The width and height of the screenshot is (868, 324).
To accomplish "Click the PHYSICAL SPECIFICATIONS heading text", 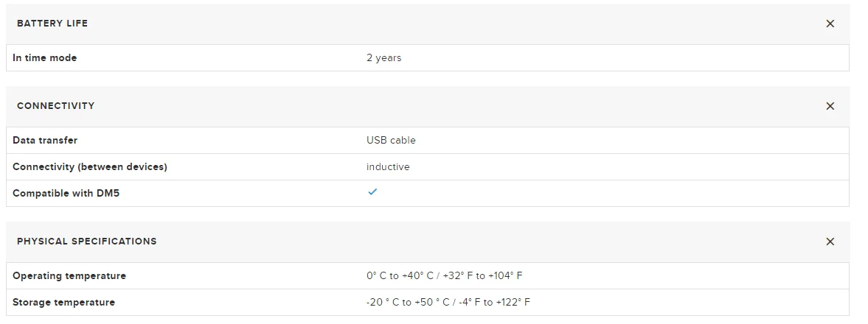I will click(87, 242).
